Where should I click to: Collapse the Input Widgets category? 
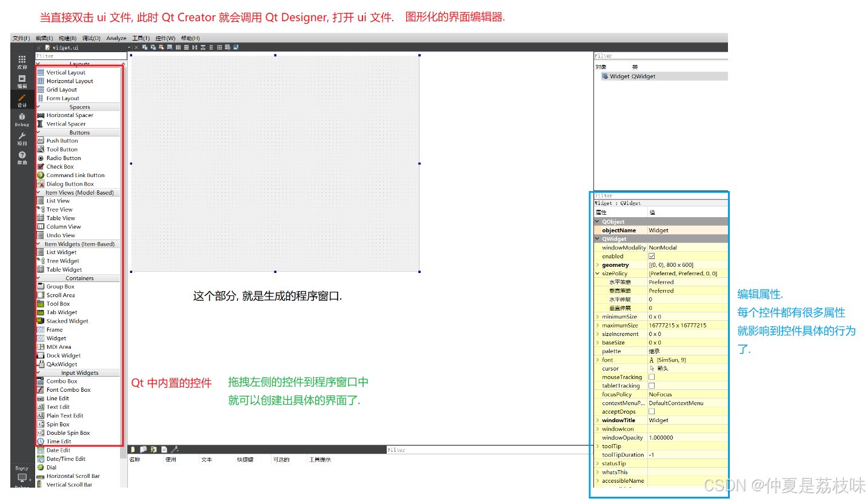click(x=38, y=372)
